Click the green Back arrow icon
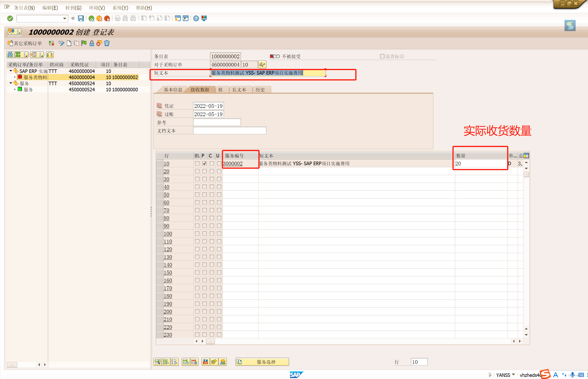 [x=91, y=18]
